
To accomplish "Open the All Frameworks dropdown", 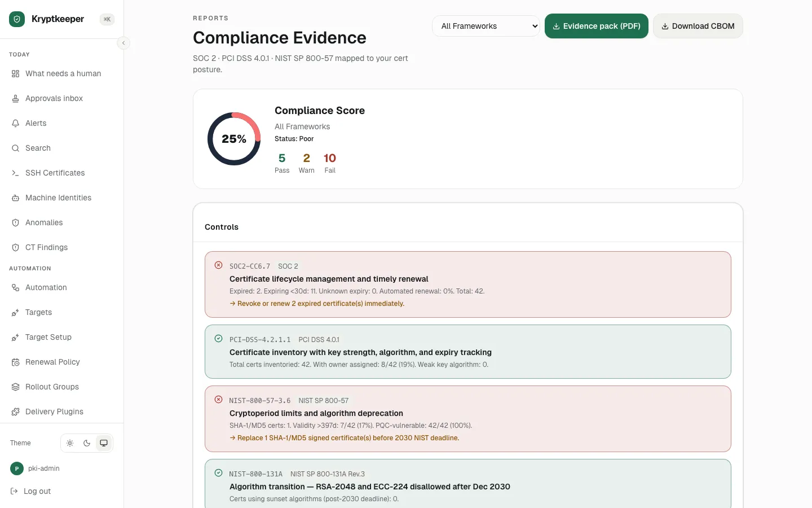I will click(x=486, y=26).
